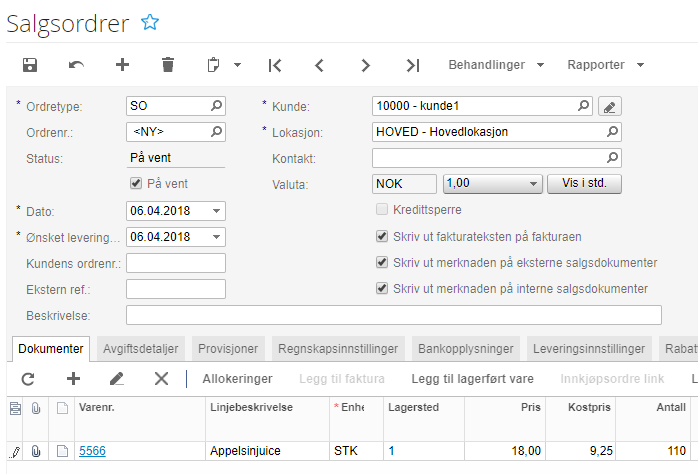This screenshot has height=474, width=698.
Task: Click the Kontakt input field
Action: 496,158
